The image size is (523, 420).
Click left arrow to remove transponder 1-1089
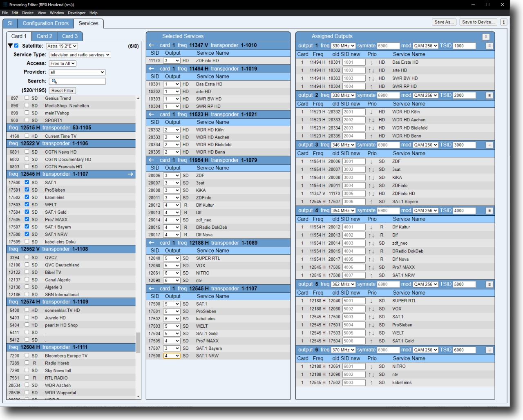coord(152,243)
